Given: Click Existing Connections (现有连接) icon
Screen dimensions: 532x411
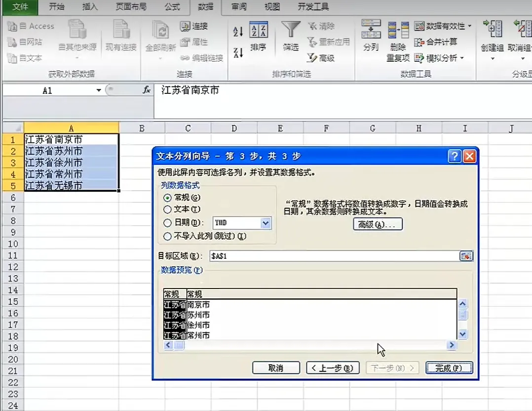Looking at the screenshot, I should point(121,29).
